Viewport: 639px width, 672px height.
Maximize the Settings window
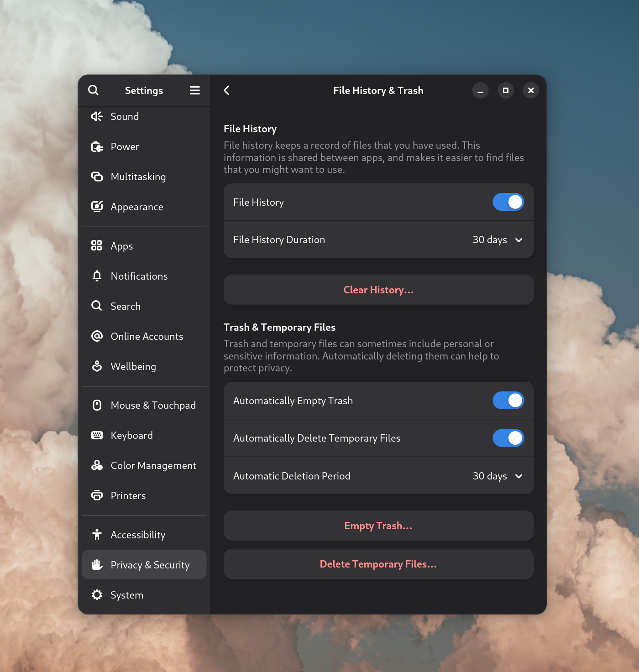506,90
